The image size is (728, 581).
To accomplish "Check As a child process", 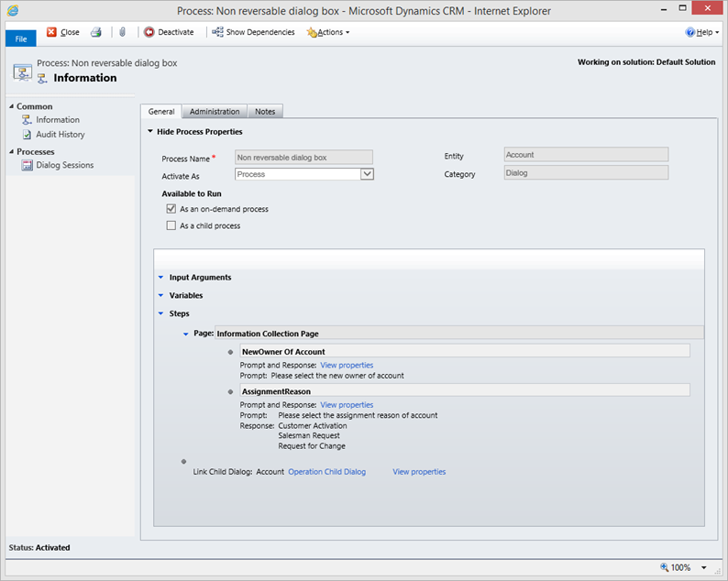I will pos(171,225).
